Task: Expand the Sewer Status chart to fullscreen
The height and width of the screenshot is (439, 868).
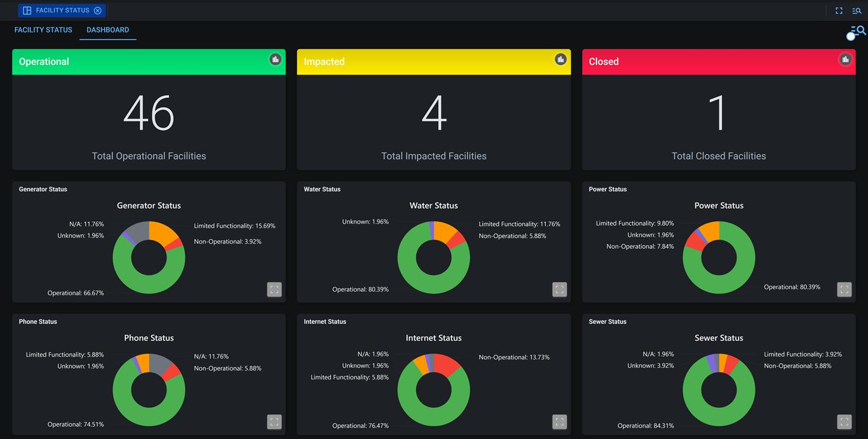Action: (x=844, y=422)
